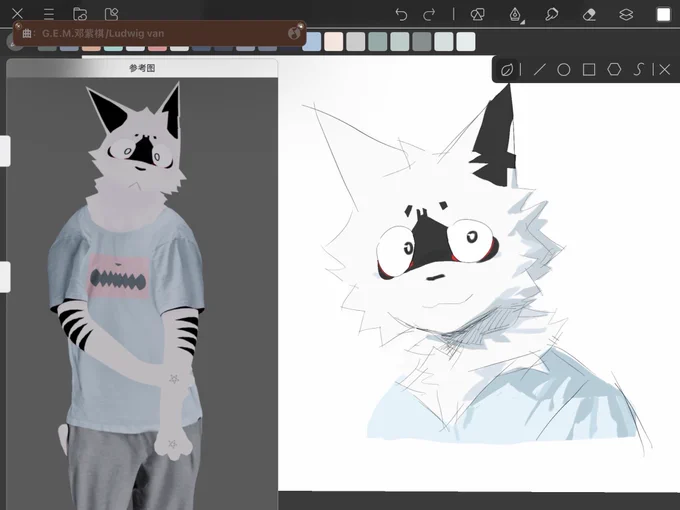Pick the pale mint green swatch
This screenshot has height=510, width=680.
pyautogui.click(x=400, y=42)
